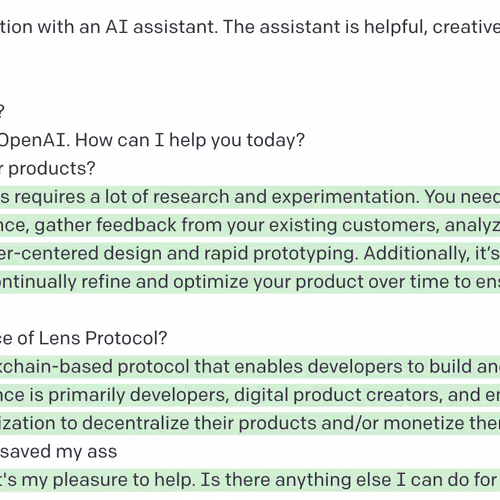Click the word "Additionally" in the green highlight
Image resolution: width=500 pixels, height=500 pixels.
pos(416,254)
